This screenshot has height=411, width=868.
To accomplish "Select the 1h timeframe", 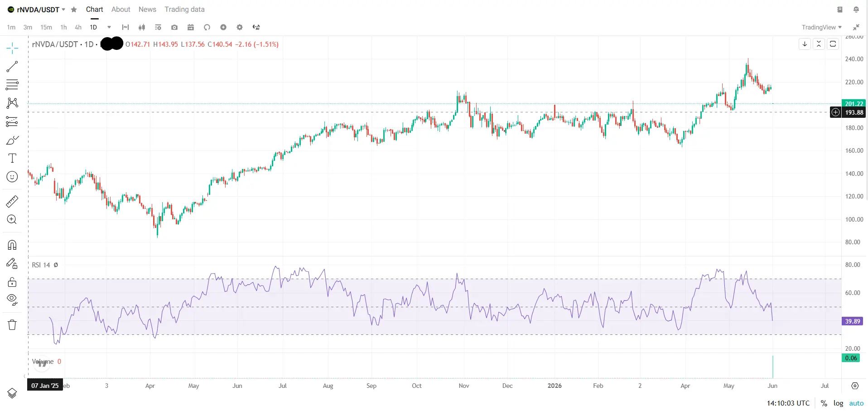I will (63, 27).
